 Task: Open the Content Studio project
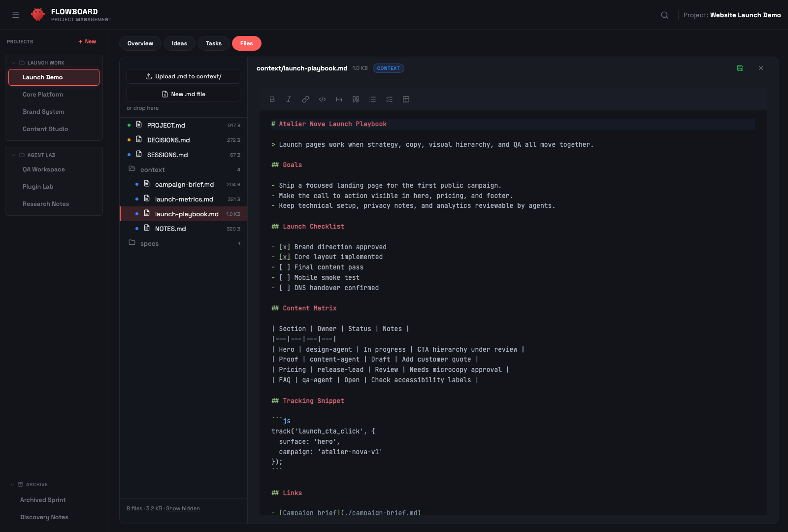[54, 129]
